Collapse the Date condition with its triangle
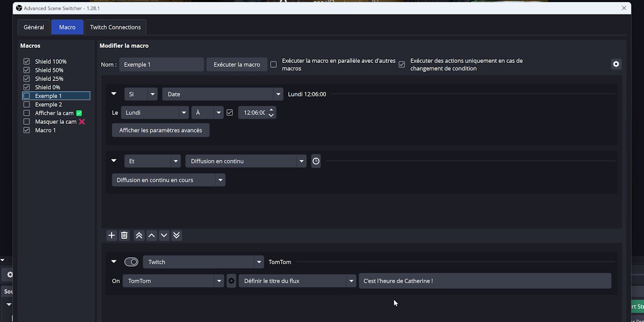644x322 pixels. tap(114, 94)
